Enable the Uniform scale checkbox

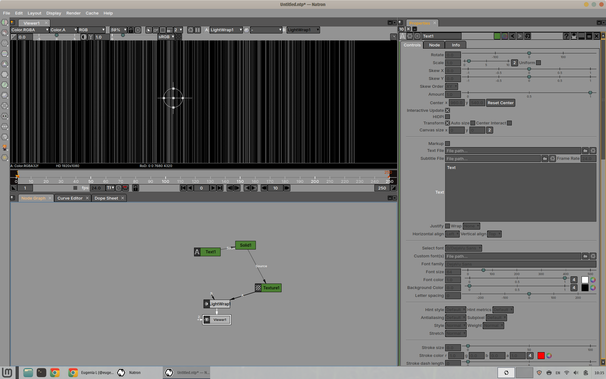(x=538, y=62)
